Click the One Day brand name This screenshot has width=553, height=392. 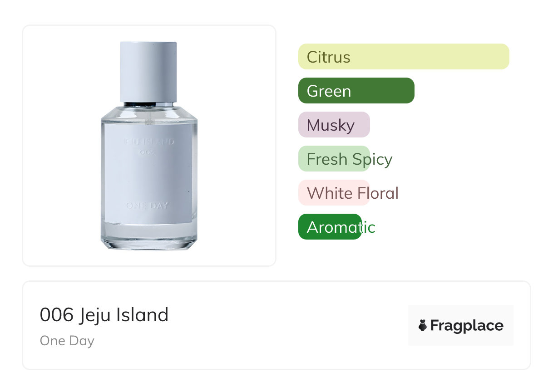click(x=67, y=341)
